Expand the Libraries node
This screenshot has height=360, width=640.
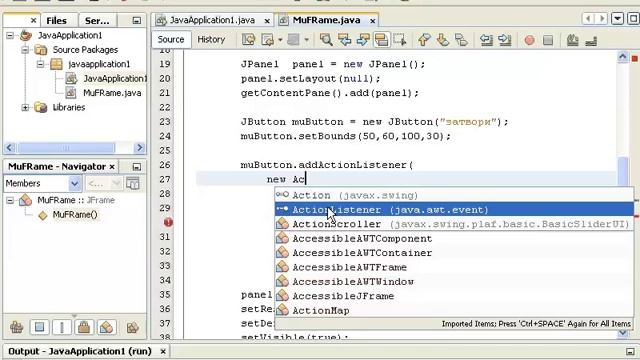25,107
